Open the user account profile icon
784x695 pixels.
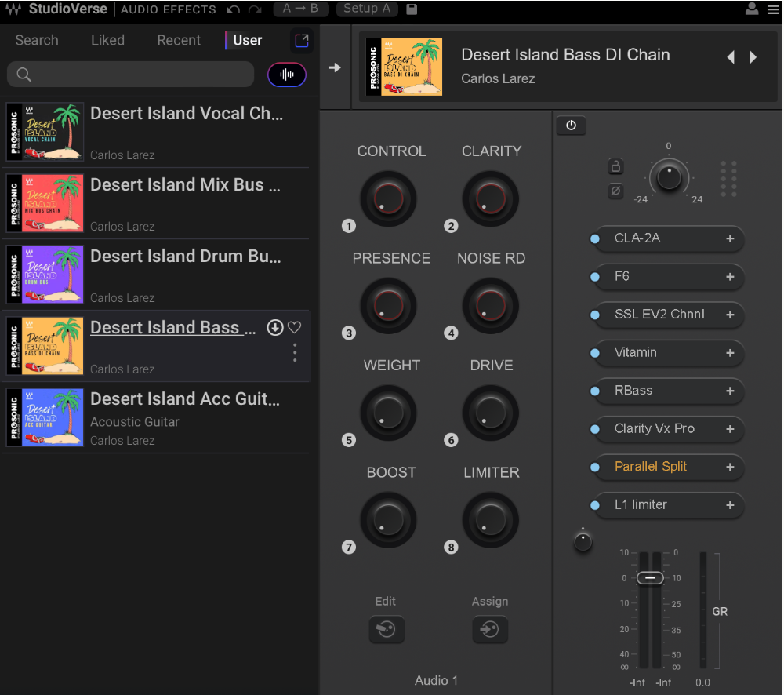coord(752,9)
